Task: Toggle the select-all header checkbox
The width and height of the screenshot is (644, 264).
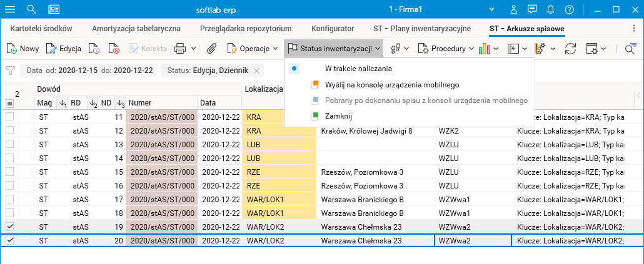Action: click(9, 104)
